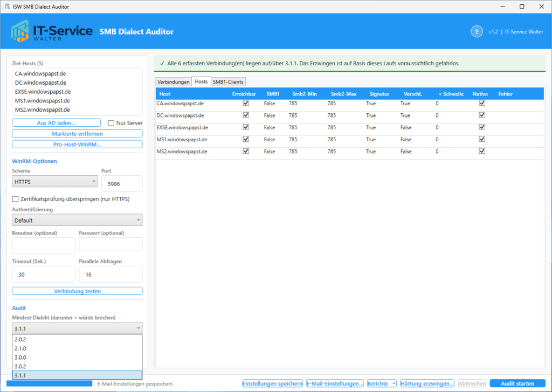
Task: Click Einstellungen speichern button
Action: (272, 383)
